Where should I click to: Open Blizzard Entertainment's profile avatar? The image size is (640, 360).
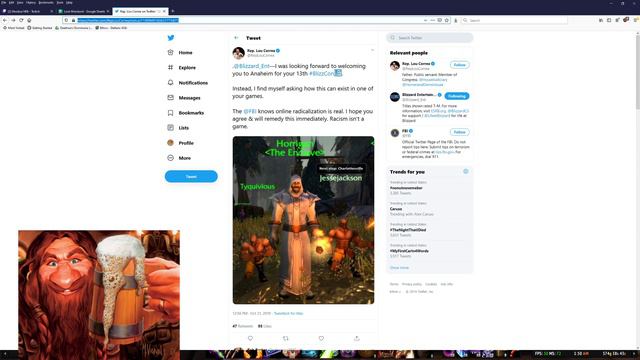[395, 97]
